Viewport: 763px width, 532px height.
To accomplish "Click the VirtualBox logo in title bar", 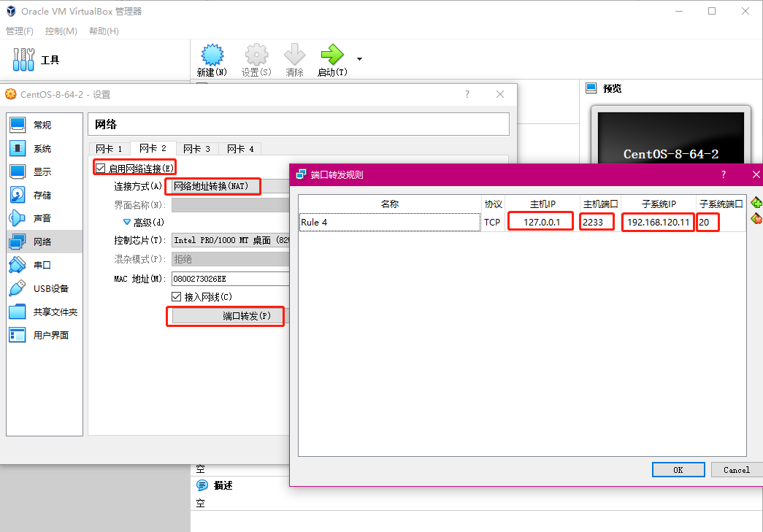I will (11, 11).
